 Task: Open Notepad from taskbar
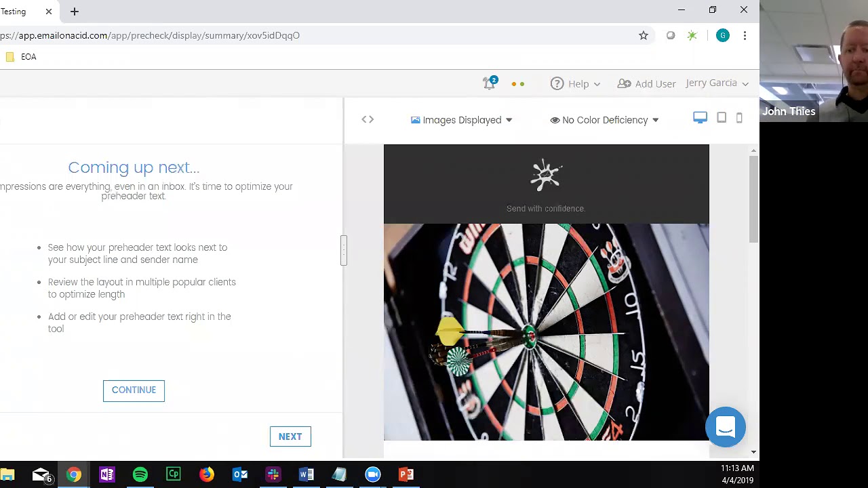coord(340,474)
